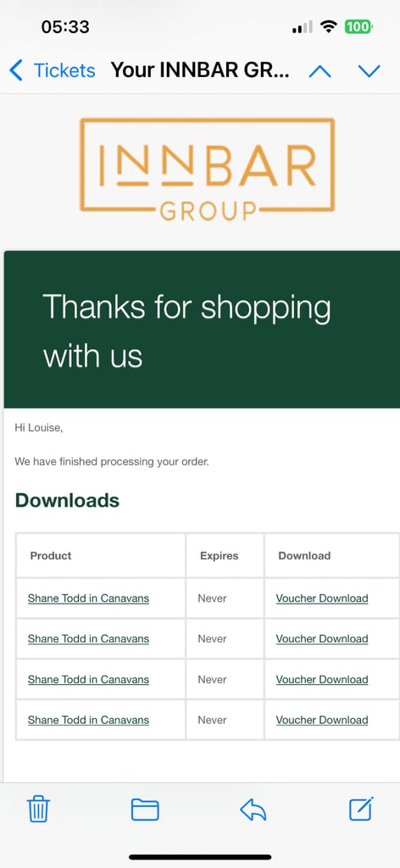Go to next email with down chevron
400x868 pixels.
click(x=369, y=71)
